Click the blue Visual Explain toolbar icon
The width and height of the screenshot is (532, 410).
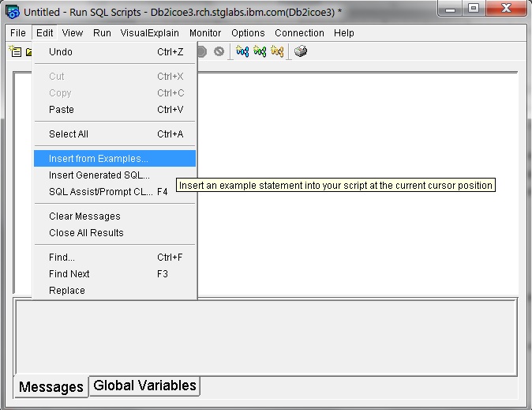pyautogui.click(x=242, y=51)
